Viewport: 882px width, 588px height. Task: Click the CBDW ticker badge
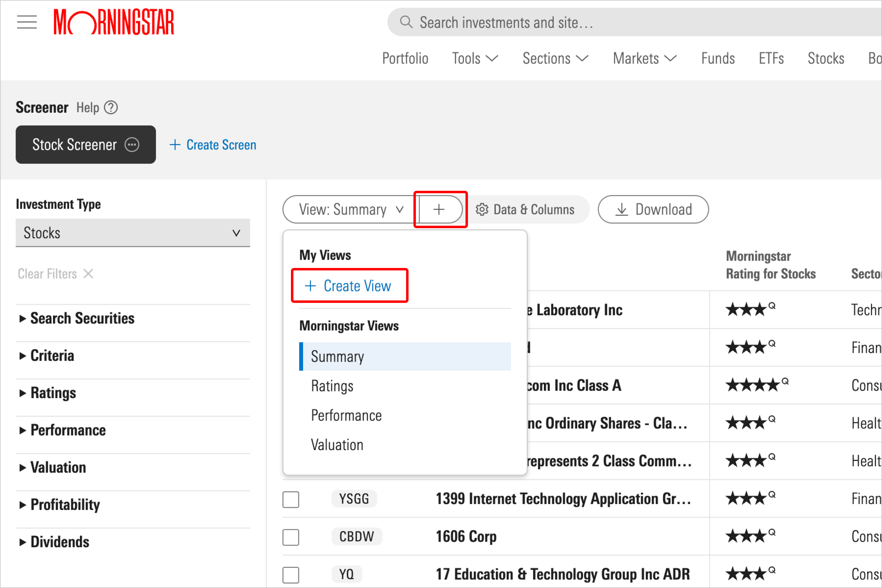356,537
